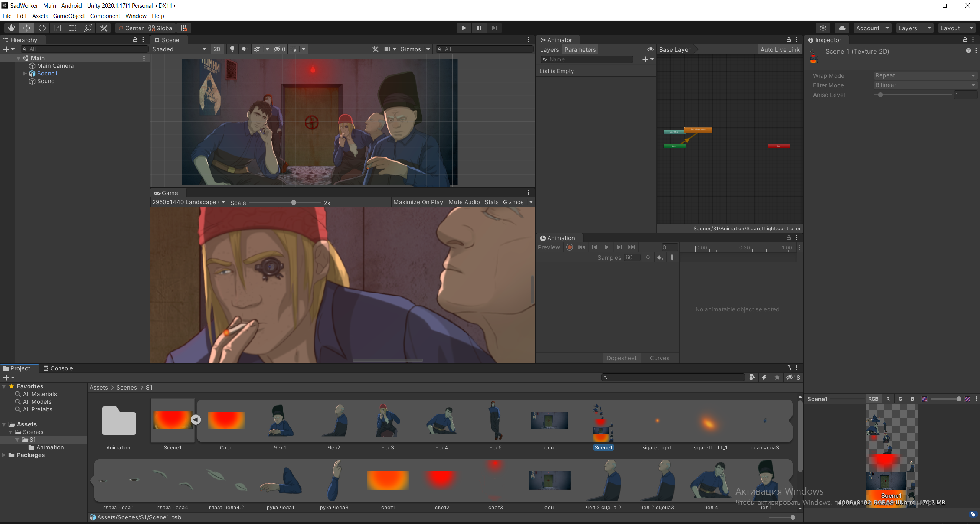Toggle hidden packages count icon
Image resolution: width=980 pixels, height=524 pixels.
tap(793, 377)
